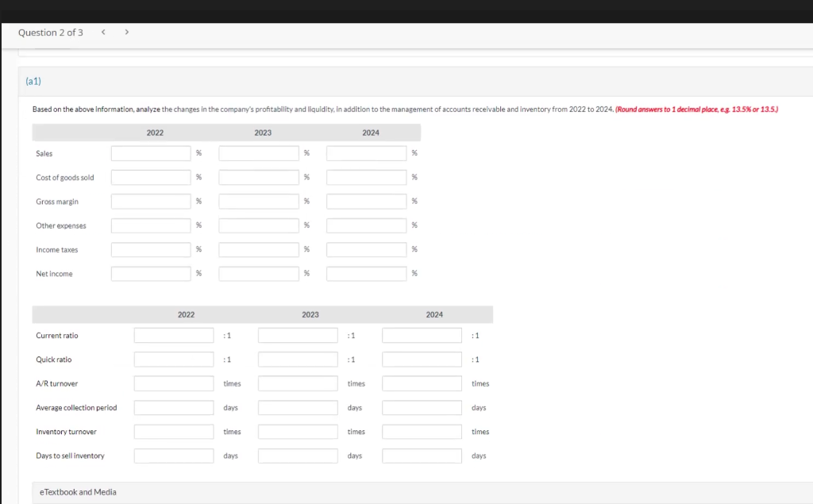Screen dimensions: 813x504
Task: Select A/R turnover 2023 field
Action: pyautogui.click(x=299, y=383)
